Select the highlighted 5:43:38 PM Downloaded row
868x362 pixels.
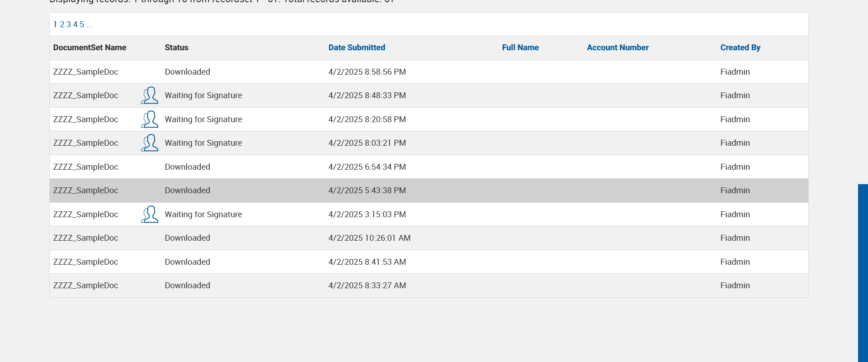click(x=367, y=191)
